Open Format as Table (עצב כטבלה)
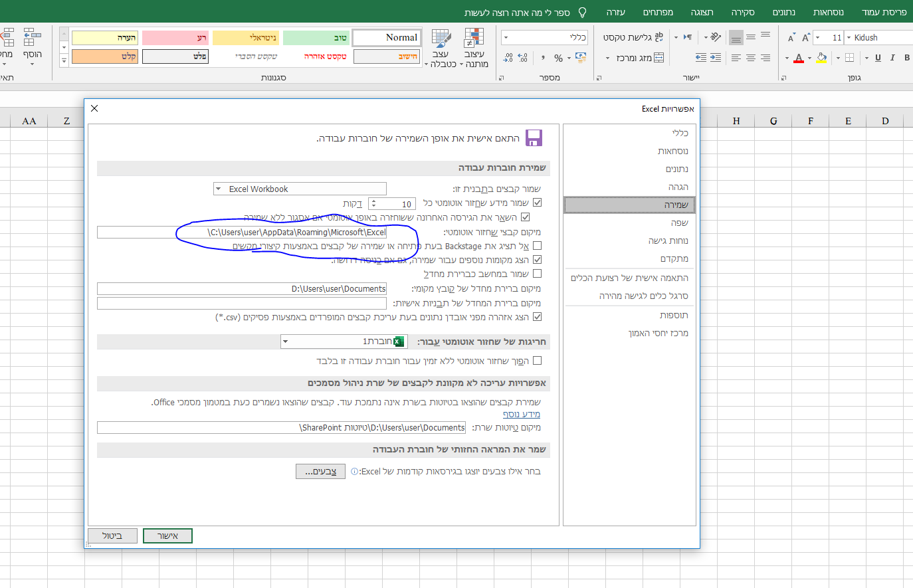Screen dimensions: 913x588 click(x=441, y=49)
